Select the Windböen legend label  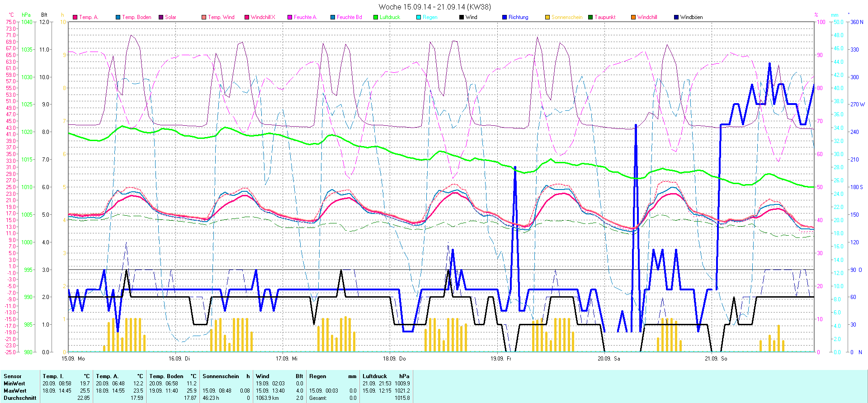tap(691, 17)
